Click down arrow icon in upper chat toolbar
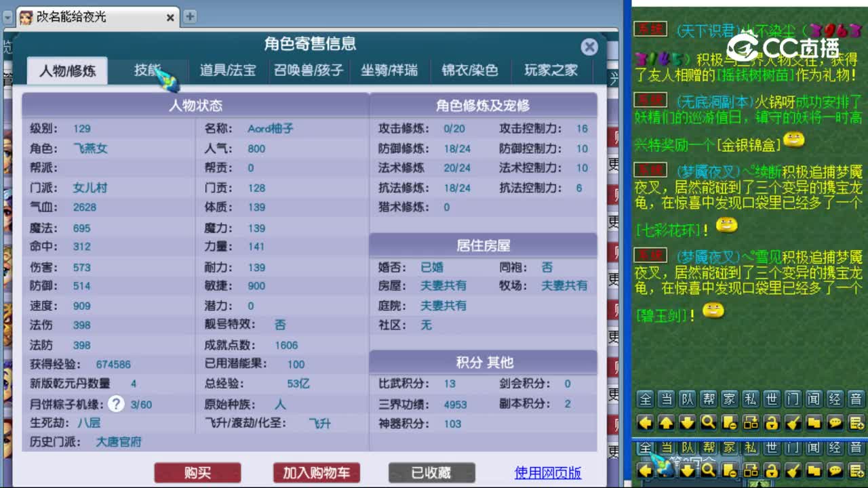Screen dimensions: 868x488 point(688,423)
